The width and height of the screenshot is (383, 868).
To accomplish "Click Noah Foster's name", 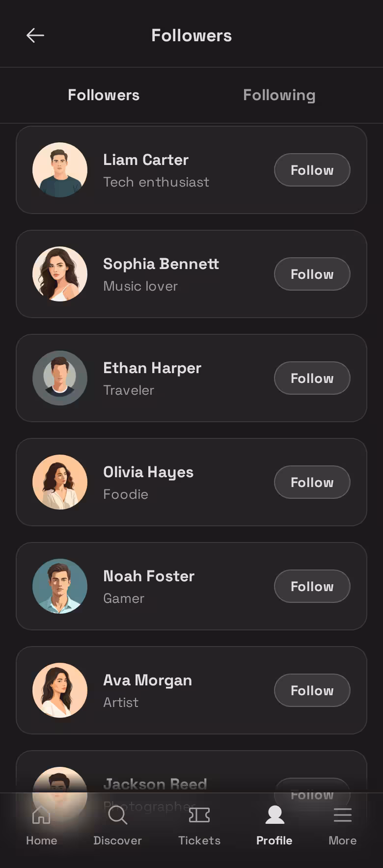I will [x=149, y=576].
